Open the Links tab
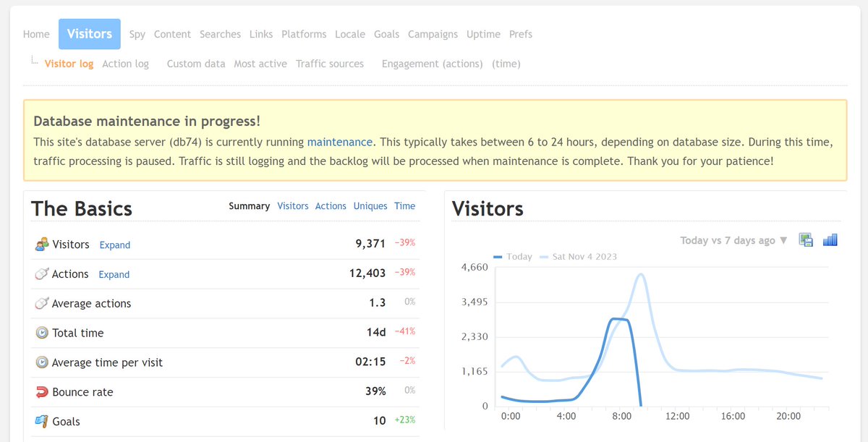 point(261,34)
